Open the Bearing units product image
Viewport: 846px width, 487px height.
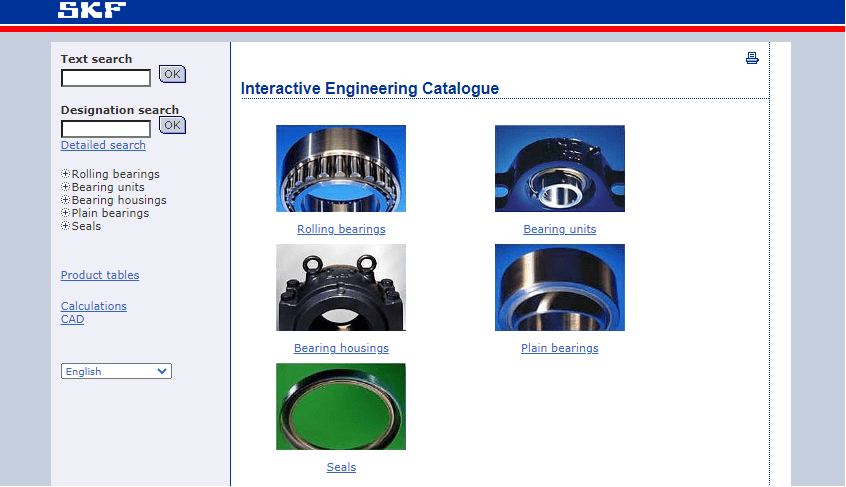559,168
